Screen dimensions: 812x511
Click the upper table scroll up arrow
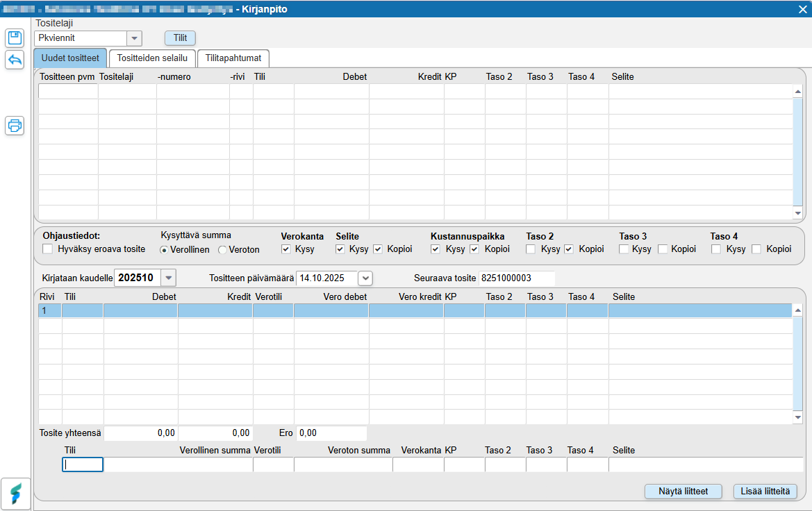pos(797,92)
